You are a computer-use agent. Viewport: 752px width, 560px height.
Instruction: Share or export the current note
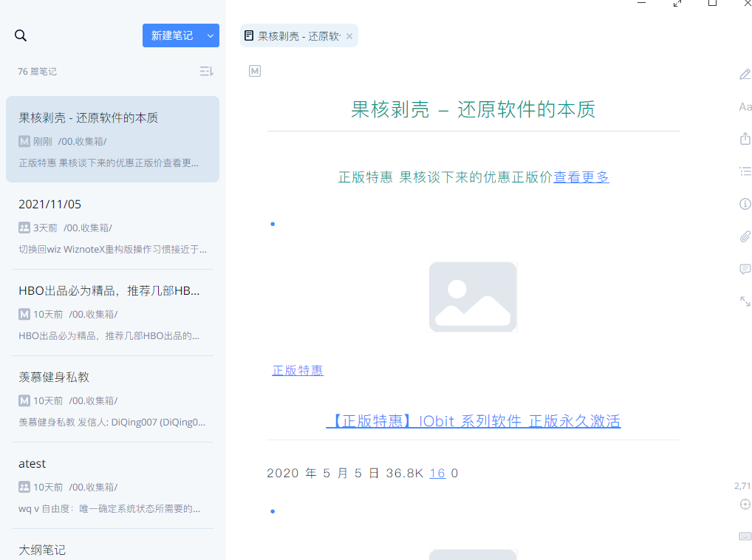tap(745, 138)
